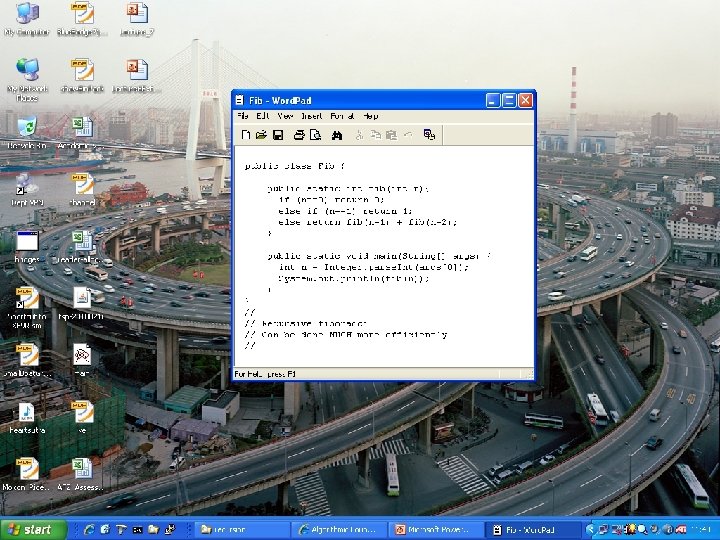Click the Copy icon in WordPad toolbar
The image size is (720, 540).
[x=375, y=135]
